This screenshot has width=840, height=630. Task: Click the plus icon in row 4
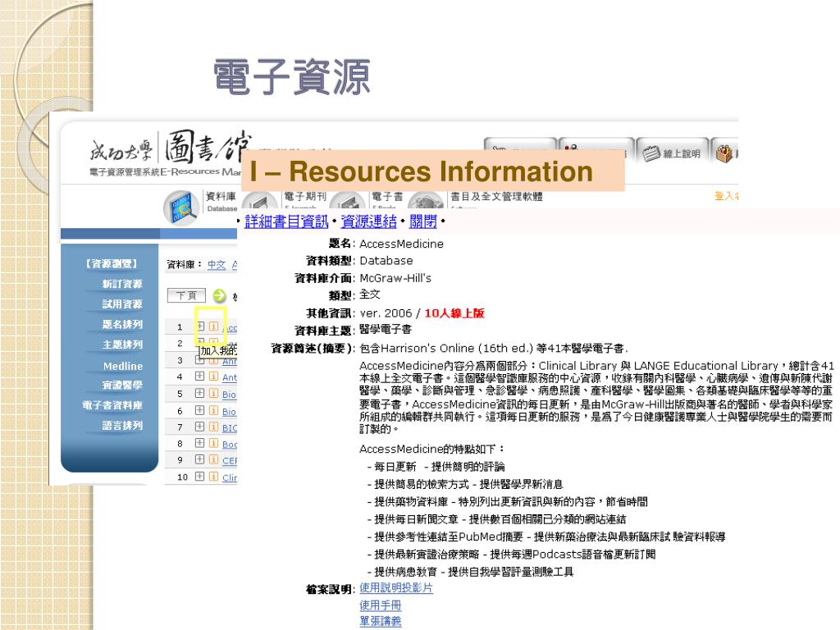point(200,376)
